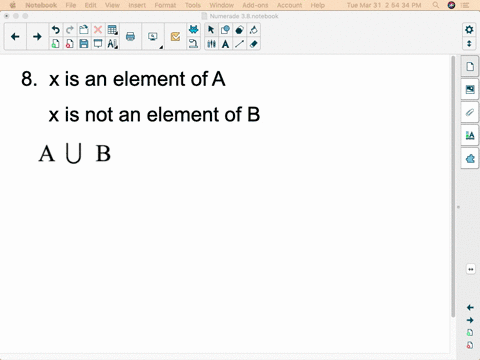This screenshot has height=360, width=480.
Task: Open the Tools menu
Action: (193, 5)
